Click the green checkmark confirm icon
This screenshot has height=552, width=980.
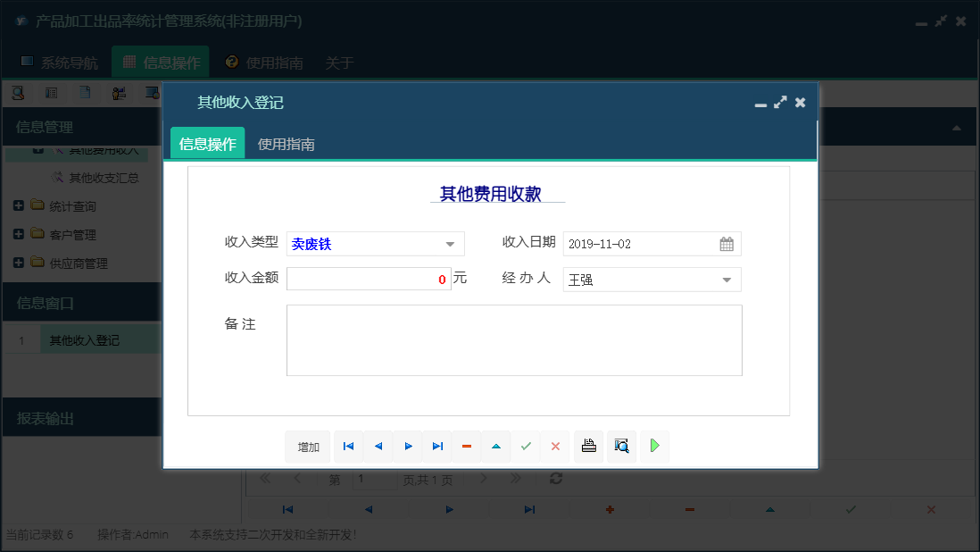click(526, 446)
